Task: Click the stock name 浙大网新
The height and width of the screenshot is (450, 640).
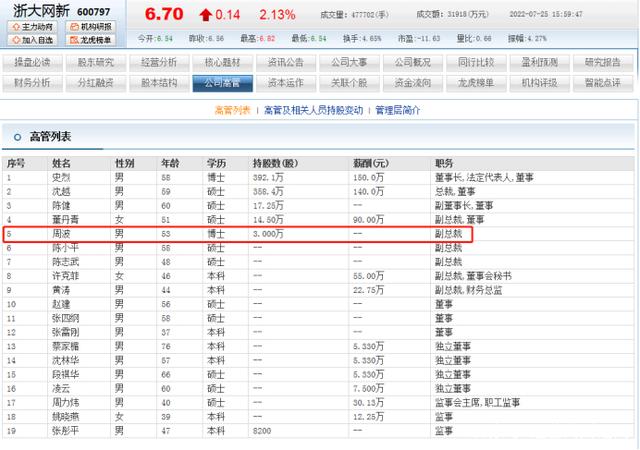Action: [41, 11]
